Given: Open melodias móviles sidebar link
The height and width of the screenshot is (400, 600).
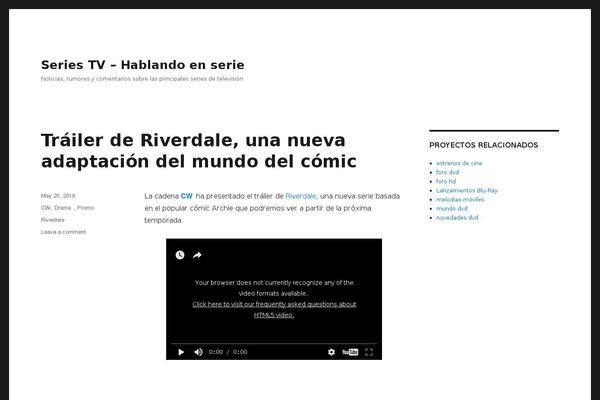Looking at the screenshot, I should 460,199.
